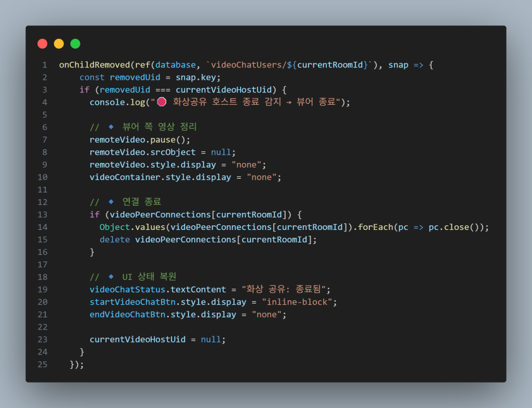The width and height of the screenshot is (532, 408).
Task: Click the blue diamond before 'UI 상태 복원'
Action: [111, 277]
